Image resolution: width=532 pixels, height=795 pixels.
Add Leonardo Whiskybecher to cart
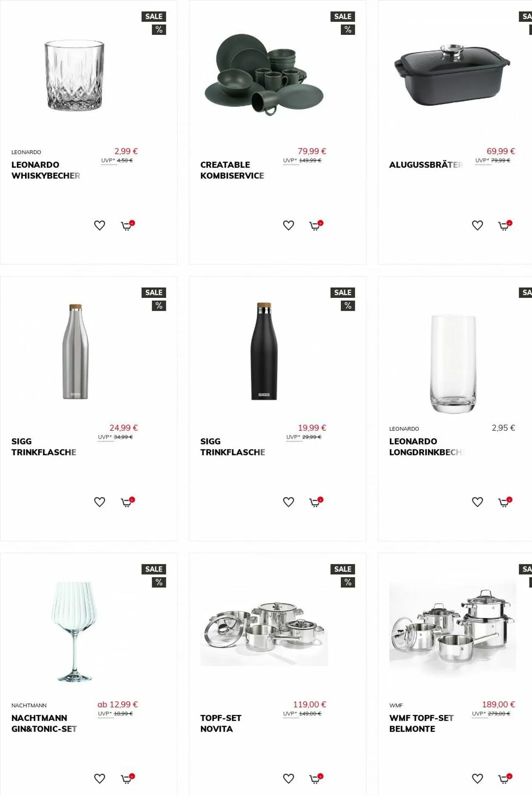(127, 226)
